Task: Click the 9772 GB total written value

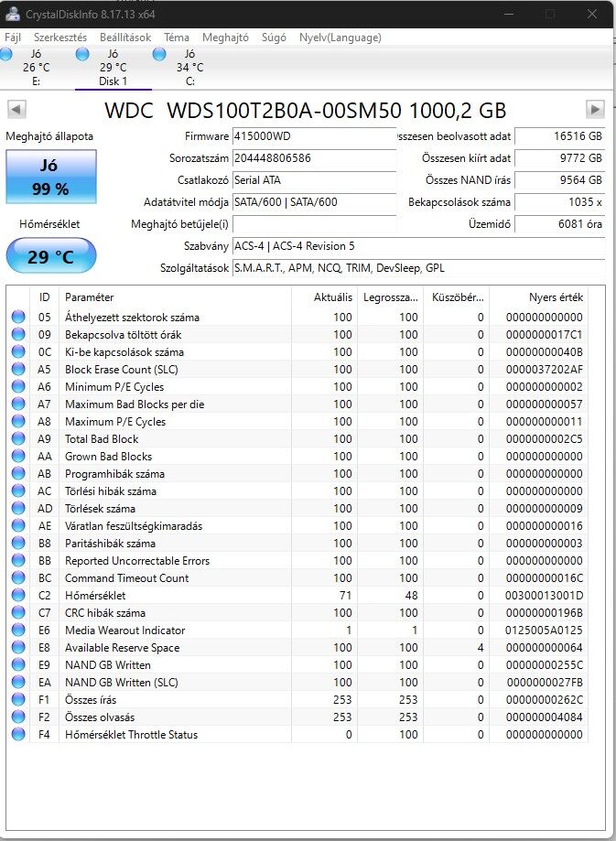Action: (x=559, y=158)
